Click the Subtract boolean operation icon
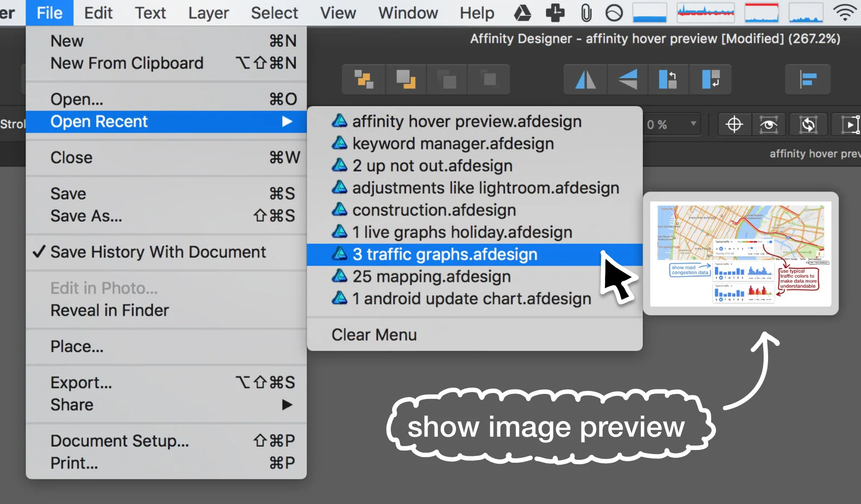861x504 pixels. pos(405,79)
